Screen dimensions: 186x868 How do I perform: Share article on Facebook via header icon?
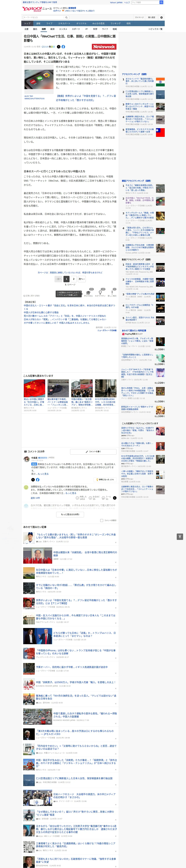[63, 47]
